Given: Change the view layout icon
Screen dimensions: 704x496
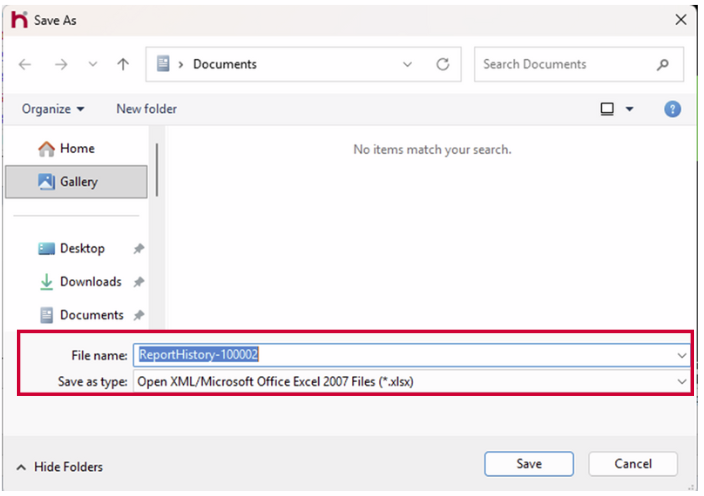Looking at the screenshot, I should pyautogui.click(x=607, y=109).
